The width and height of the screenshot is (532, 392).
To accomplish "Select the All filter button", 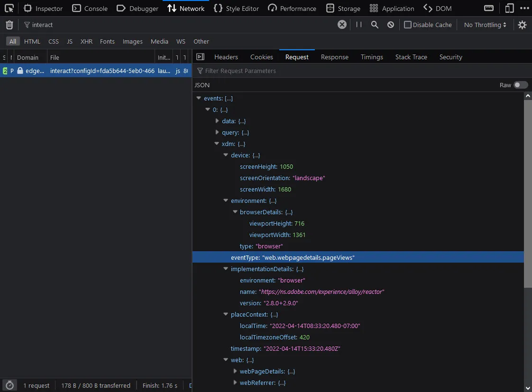I will 13,41.
